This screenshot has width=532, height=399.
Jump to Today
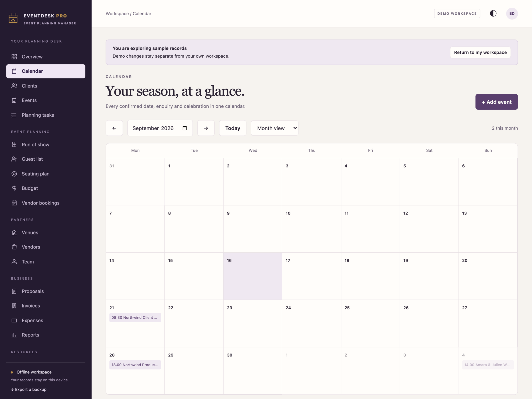click(233, 128)
